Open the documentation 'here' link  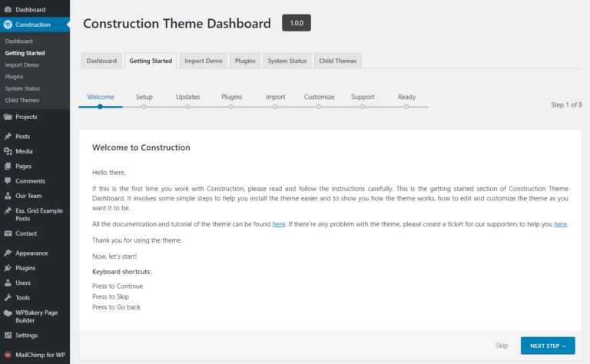(x=279, y=224)
